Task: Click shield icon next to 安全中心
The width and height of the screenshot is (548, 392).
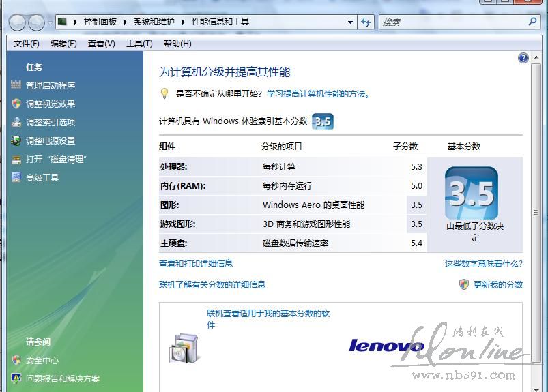Action: (x=16, y=360)
